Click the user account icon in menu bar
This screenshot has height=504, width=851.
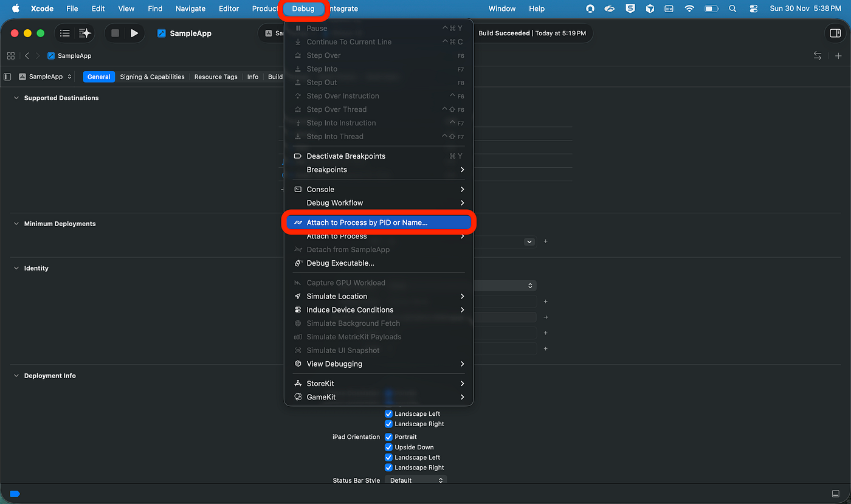(590, 9)
